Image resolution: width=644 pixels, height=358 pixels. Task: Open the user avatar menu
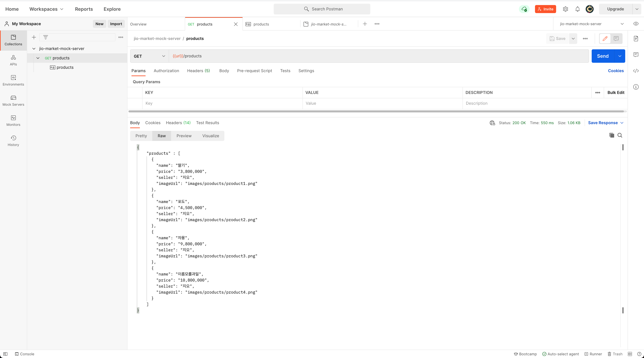pos(590,9)
